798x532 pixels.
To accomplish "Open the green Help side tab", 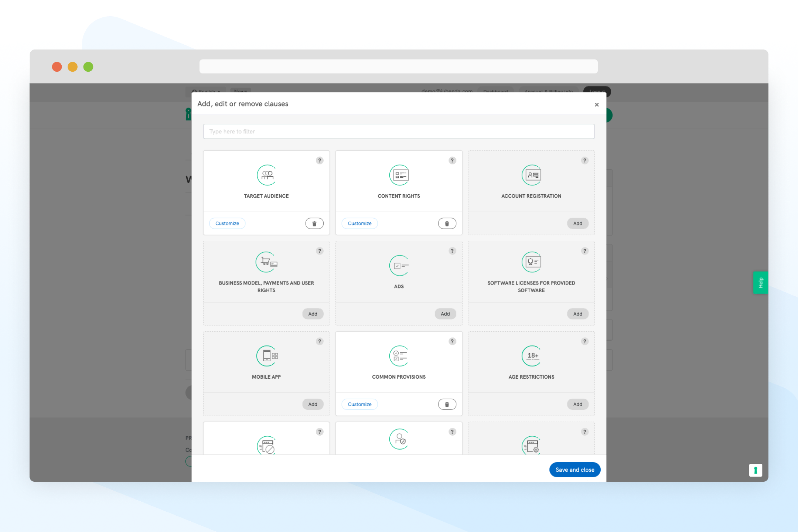I will pyautogui.click(x=760, y=283).
